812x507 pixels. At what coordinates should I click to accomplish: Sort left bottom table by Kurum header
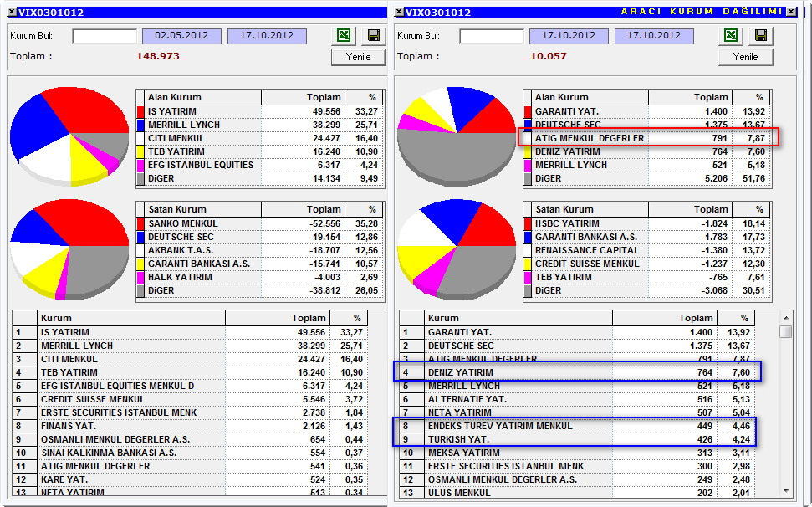tap(131, 318)
